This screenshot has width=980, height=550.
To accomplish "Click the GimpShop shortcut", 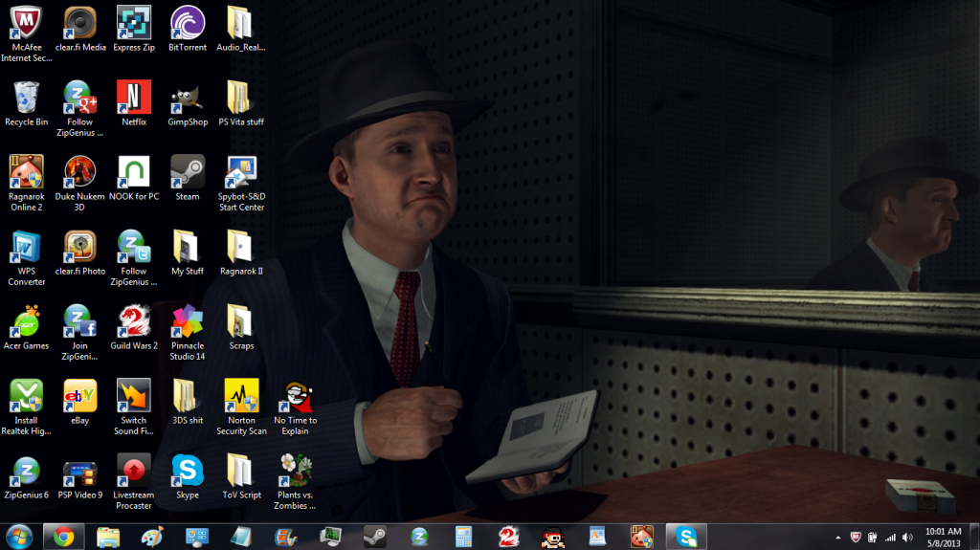I will point(188,103).
